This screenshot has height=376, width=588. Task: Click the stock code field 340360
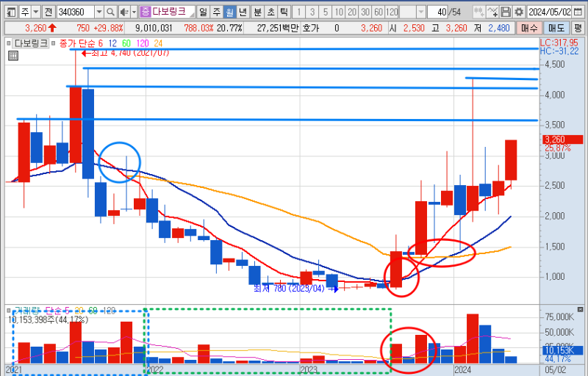(76, 12)
